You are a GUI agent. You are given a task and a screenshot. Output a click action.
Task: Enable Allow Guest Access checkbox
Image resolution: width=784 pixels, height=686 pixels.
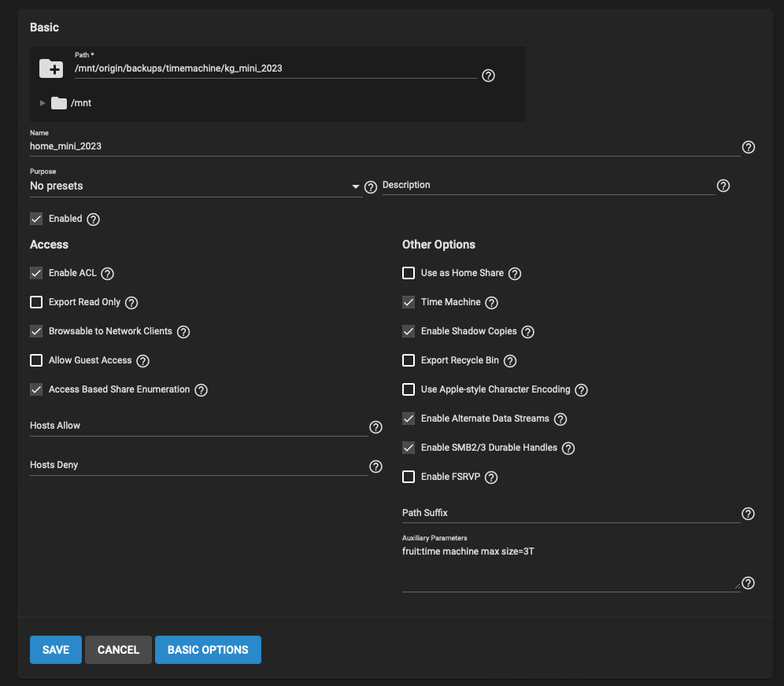click(36, 360)
